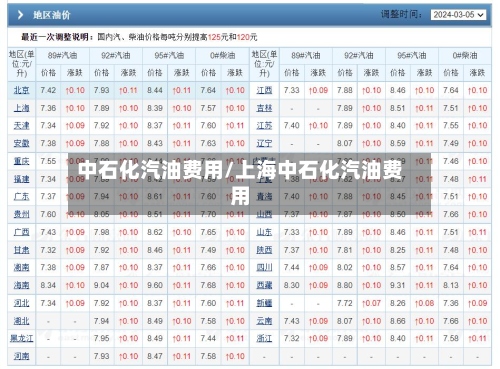Open the 上海 region link

tap(22, 108)
